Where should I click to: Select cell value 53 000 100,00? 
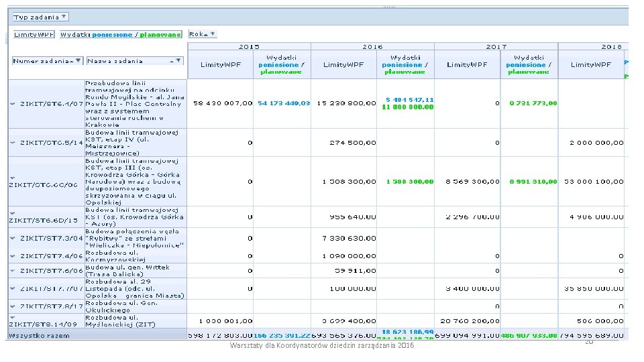tap(594, 182)
